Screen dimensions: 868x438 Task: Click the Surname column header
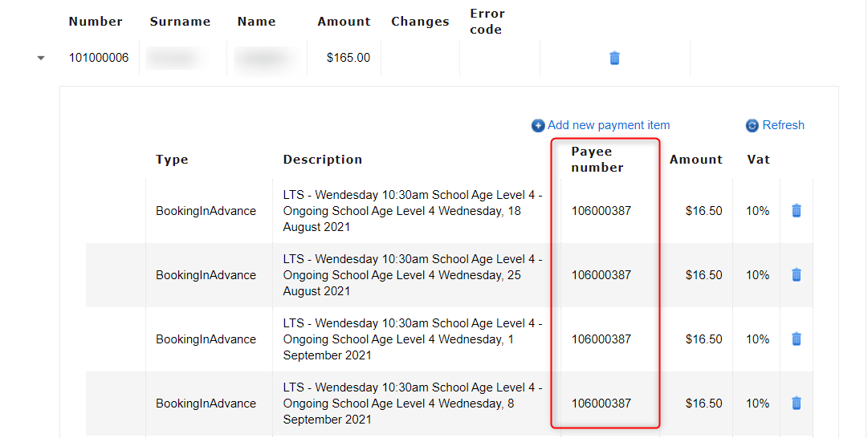point(180,22)
